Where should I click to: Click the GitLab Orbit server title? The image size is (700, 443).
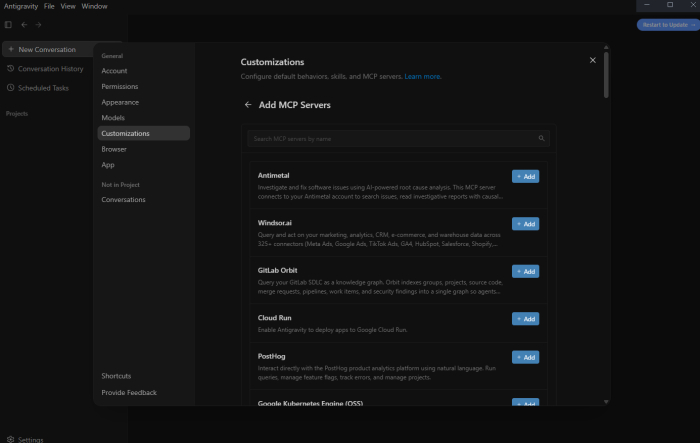pos(277,270)
